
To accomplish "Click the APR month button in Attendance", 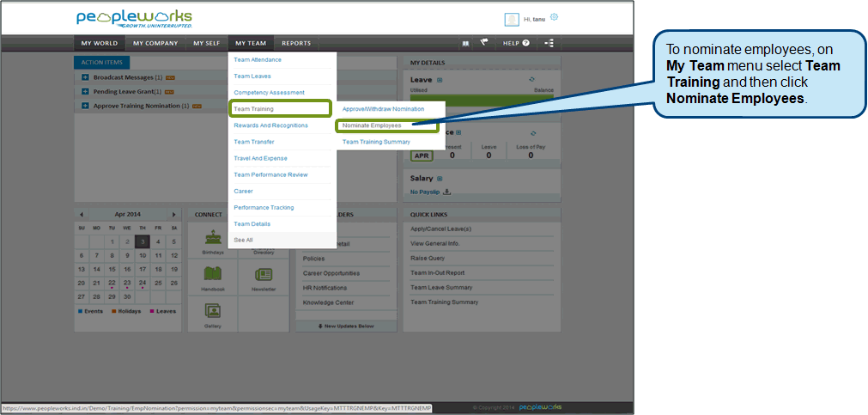I will (422, 156).
